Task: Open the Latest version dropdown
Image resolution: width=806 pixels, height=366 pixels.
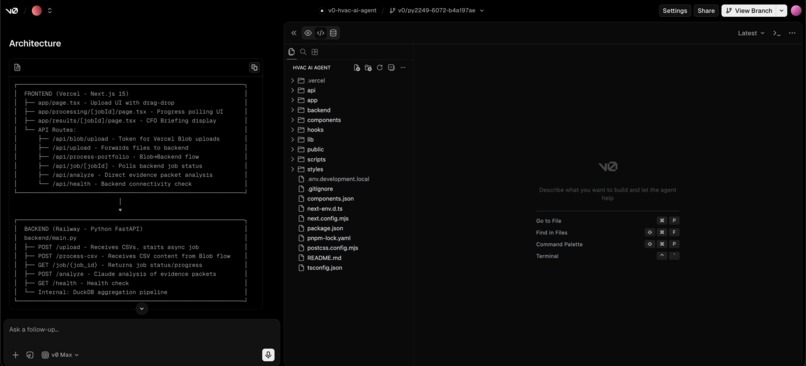Action: click(750, 33)
